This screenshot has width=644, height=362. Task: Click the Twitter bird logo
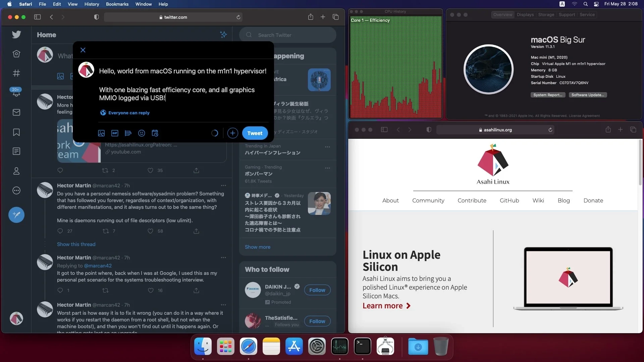16,34
